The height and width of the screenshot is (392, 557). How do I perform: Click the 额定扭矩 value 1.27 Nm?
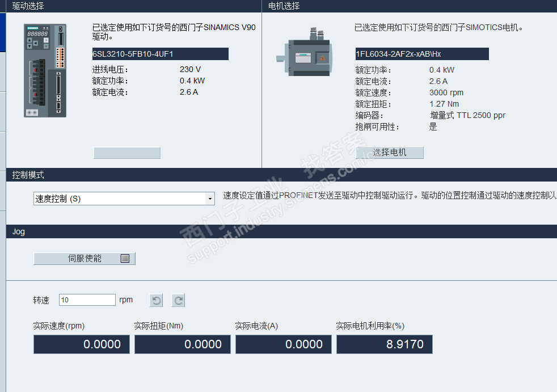pyautogui.click(x=444, y=104)
